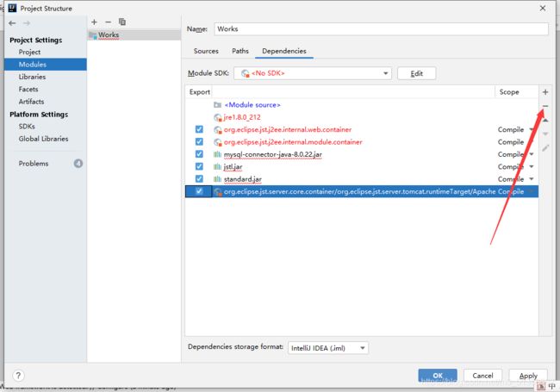Screen dimensions: 560x392
Task: Open Artifacts settings
Action: click(x=31, y=102)
